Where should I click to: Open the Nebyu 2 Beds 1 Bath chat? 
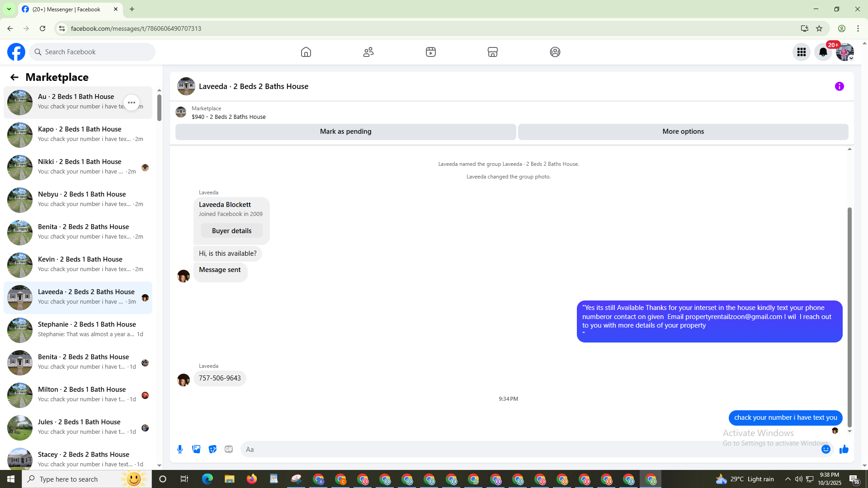pyautogui.click(x=78, y=200)
